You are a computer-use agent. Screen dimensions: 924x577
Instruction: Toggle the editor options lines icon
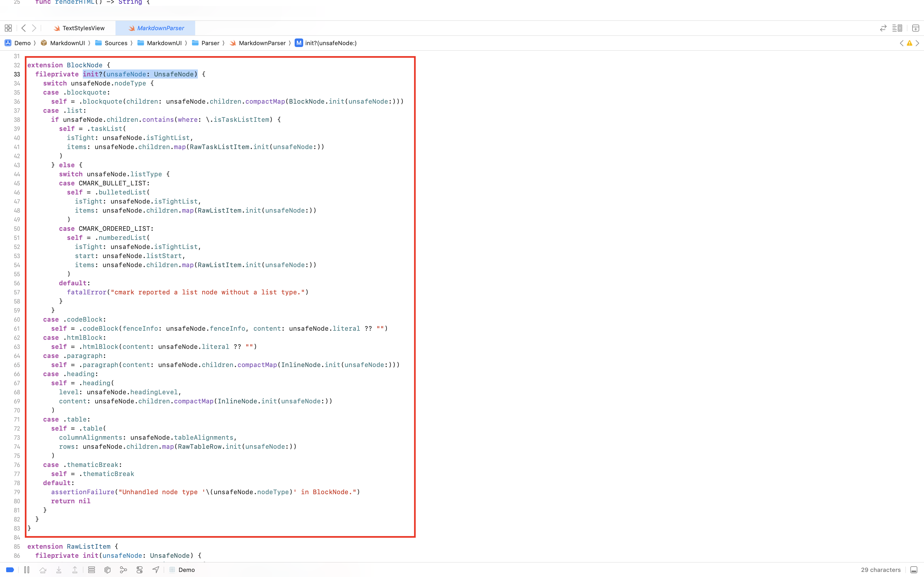[897, 28]
